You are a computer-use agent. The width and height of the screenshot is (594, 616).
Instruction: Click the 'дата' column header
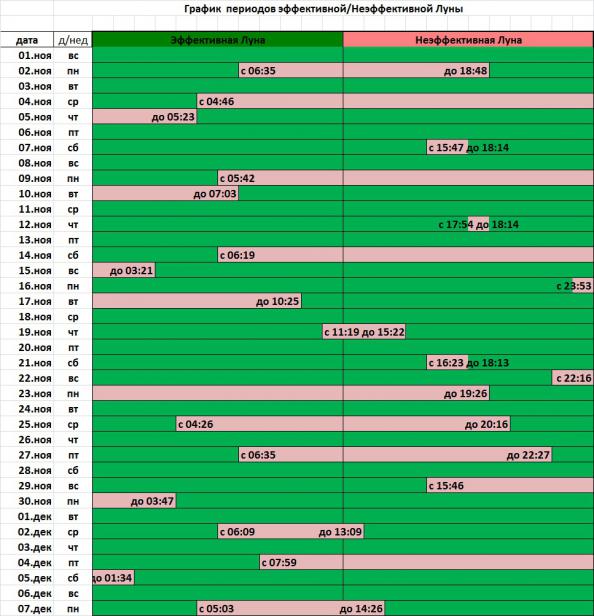click(x=27, y=40)
